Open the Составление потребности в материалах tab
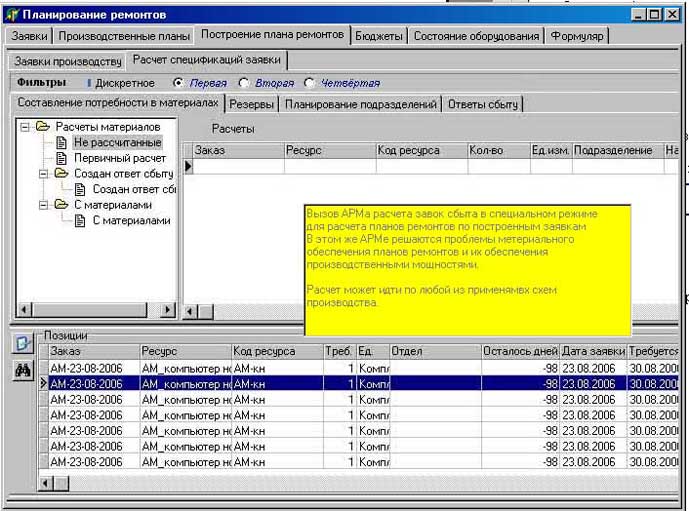This screenshot has width=689, height=511. pyautogui.click(x=118, y=102)
